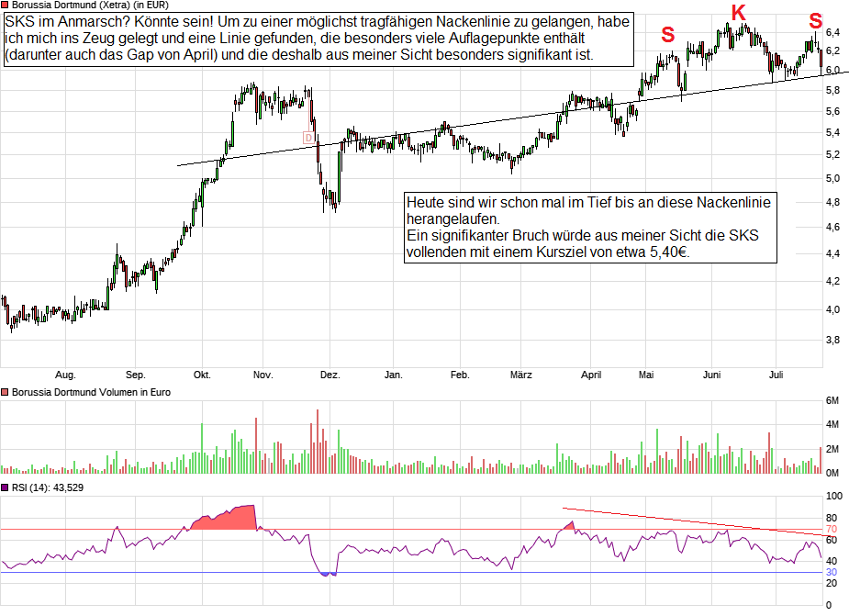The height and width of the screenshot is (616, 849).
Task: Click the red RSI level 70 label
Action: (832, 530)
